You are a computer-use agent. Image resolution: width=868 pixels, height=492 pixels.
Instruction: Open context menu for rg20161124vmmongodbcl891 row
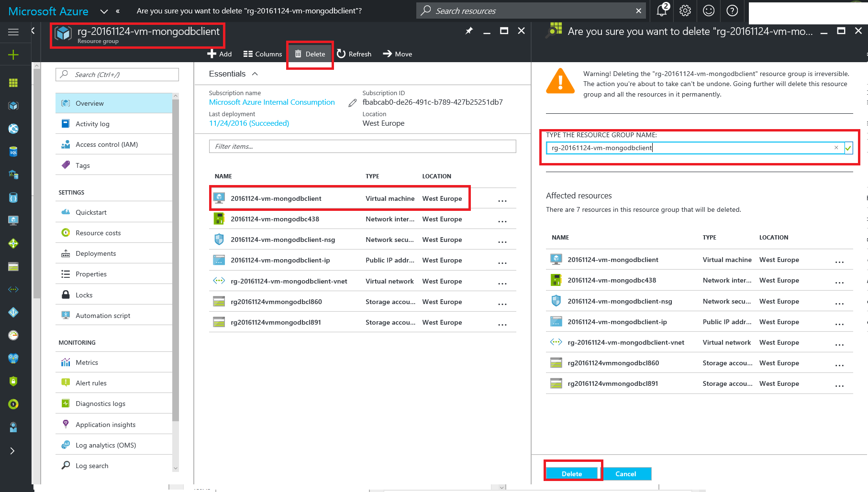[502, 325]
